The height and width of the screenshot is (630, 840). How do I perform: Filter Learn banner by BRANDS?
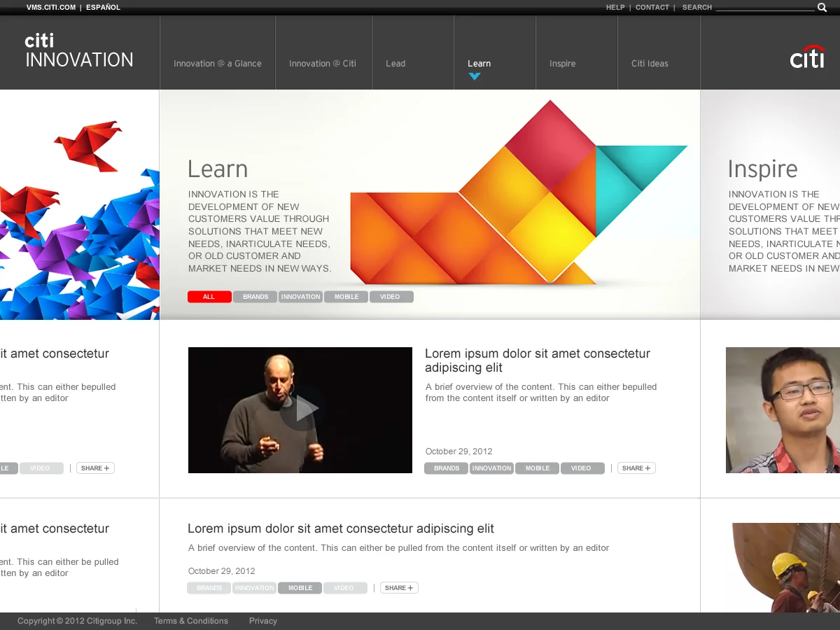click(255, 297)
